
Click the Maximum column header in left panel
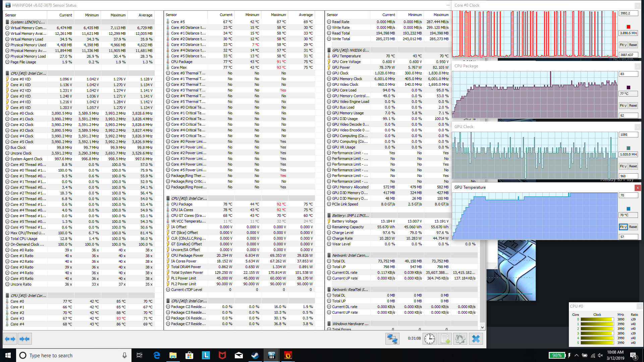tap(118, 15)
